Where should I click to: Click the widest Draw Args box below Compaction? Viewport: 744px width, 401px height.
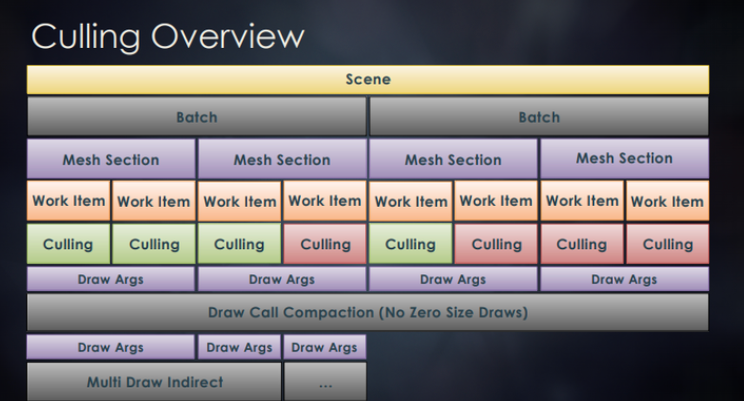click(x=111, y=347)
